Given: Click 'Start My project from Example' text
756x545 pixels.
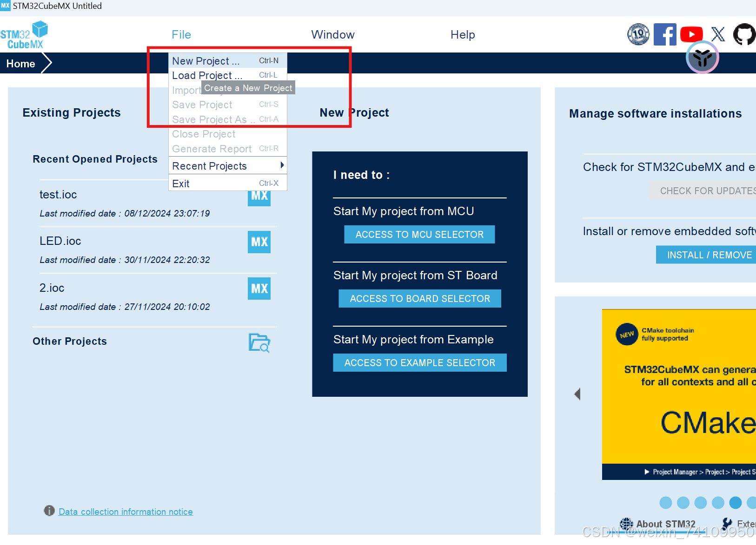Looking at the screenshot, I should (413, 340).
